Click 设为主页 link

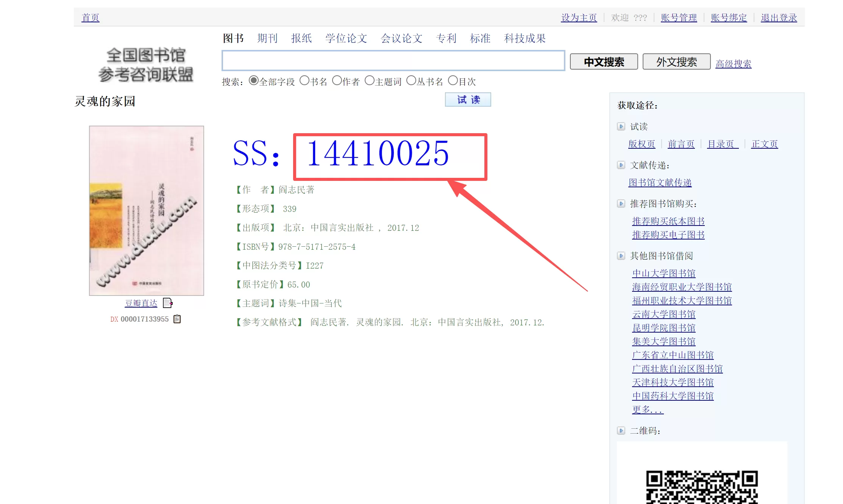click(579, 18)
